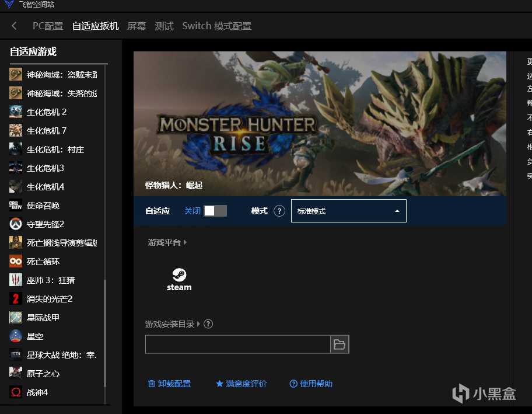Image resolution: width=532 pixels, height=414 pixels.
Task: Select the 神秘海域: 失落的遗产 game icon
Action: click(16, 93)
